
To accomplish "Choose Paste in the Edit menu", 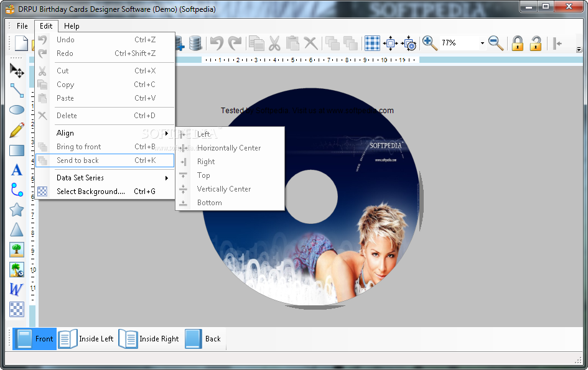I will [x=105, y=98].
